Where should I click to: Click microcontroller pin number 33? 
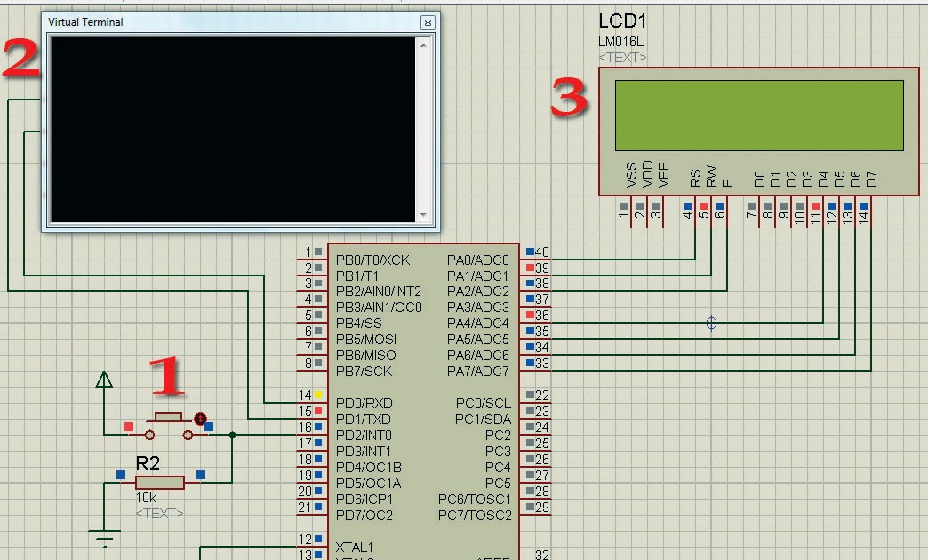coord(542,364)
